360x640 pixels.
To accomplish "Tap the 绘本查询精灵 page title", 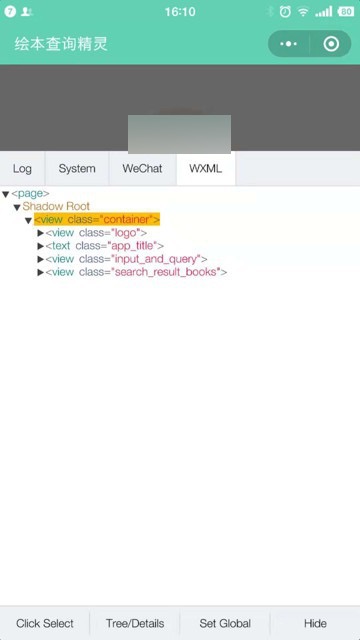I will (x=61, y=44).
